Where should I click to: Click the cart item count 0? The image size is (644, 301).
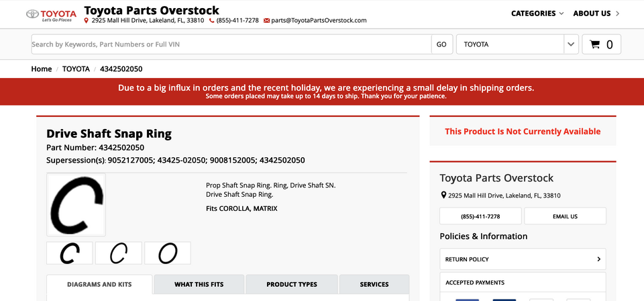pyautogui.click(x=610, y=44)
